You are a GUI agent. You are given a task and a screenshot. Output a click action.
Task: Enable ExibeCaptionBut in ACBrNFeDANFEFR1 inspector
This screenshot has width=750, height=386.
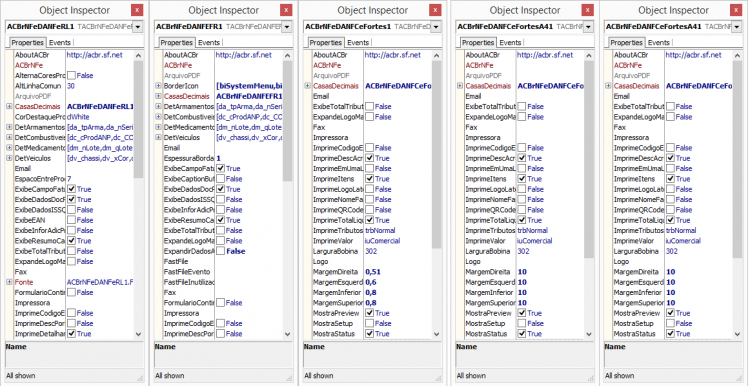tap(221, 178)
